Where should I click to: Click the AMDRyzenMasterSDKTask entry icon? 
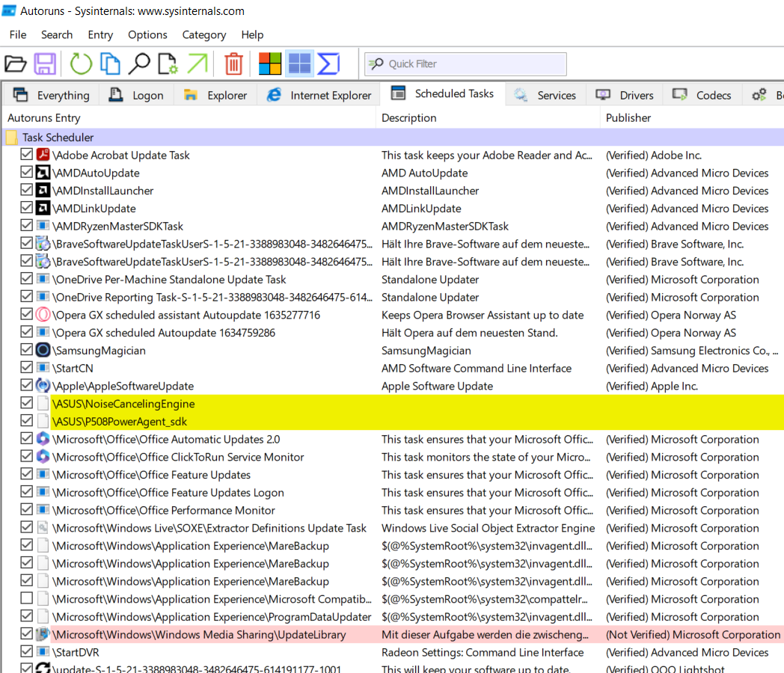(43, 226)
